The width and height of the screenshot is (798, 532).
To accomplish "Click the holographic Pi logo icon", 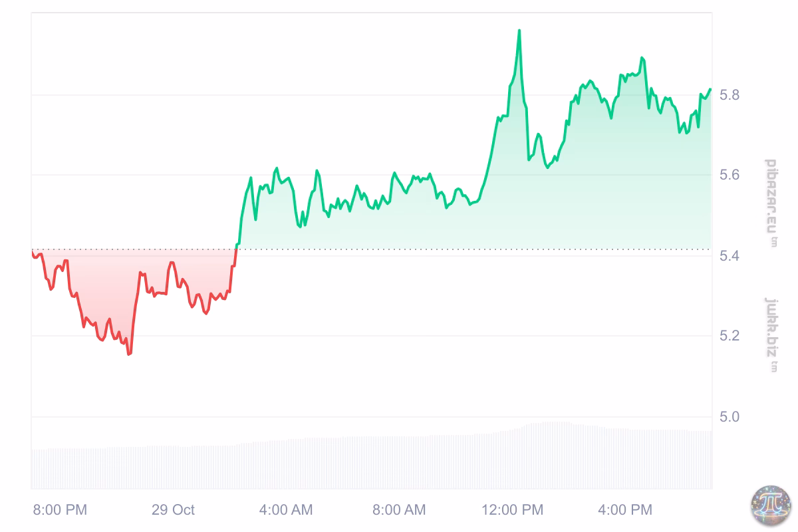I will (769, 507).
